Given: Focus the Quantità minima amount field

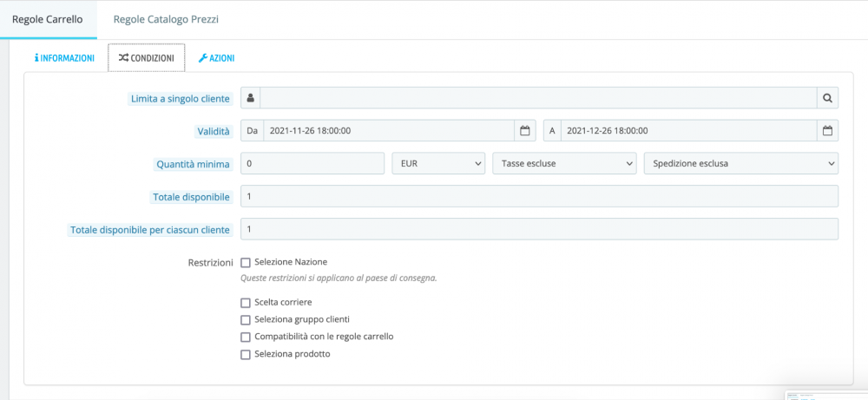Looking at the screenshot, I should 312,164.
